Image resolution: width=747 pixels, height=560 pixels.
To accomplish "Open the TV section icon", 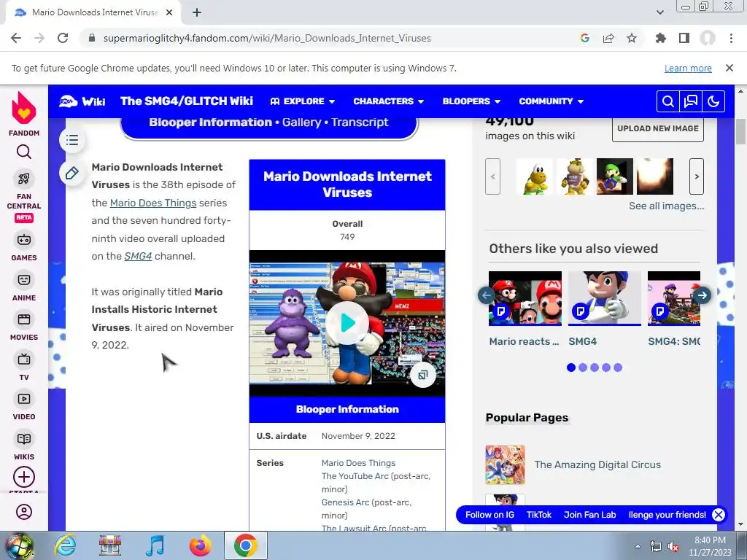I will 24,359.
